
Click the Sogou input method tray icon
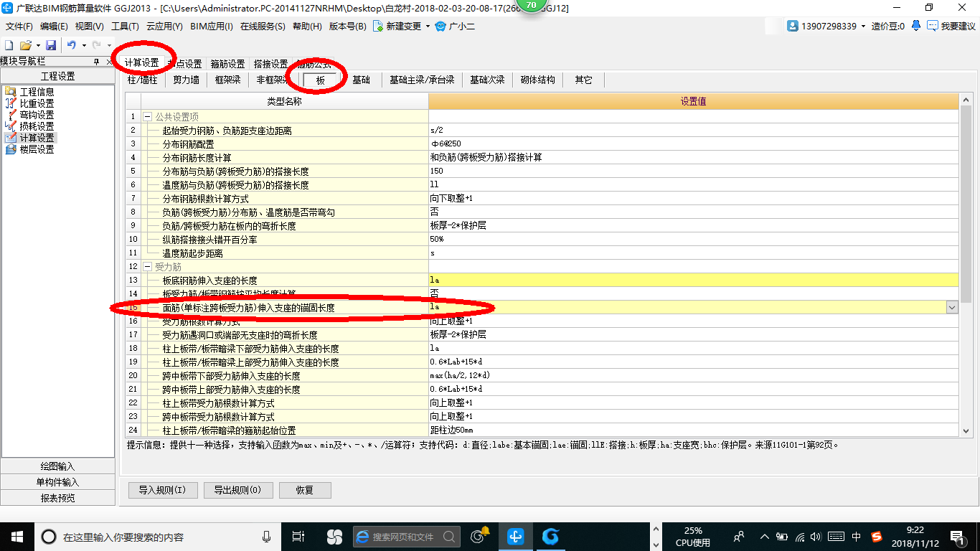click(877, 536)
